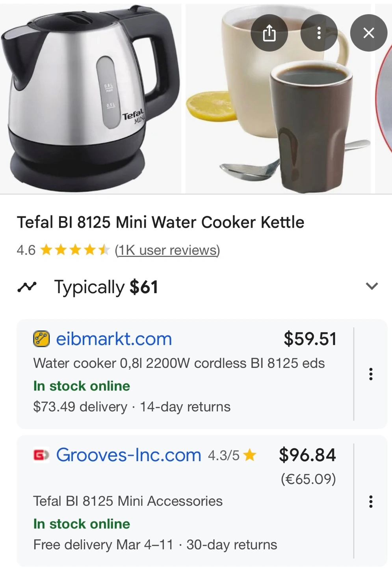This screenshot has width=392, height=568.
Task: Expand the Typically $61 price details chevron
Action: pyautogui.click(x=372, y=286)
